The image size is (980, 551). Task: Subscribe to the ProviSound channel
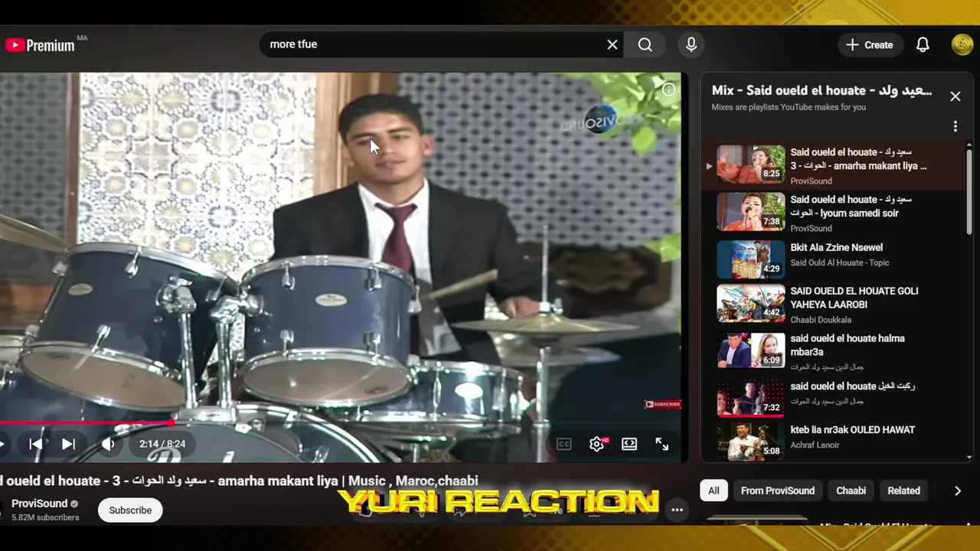(x=130, y=510)
